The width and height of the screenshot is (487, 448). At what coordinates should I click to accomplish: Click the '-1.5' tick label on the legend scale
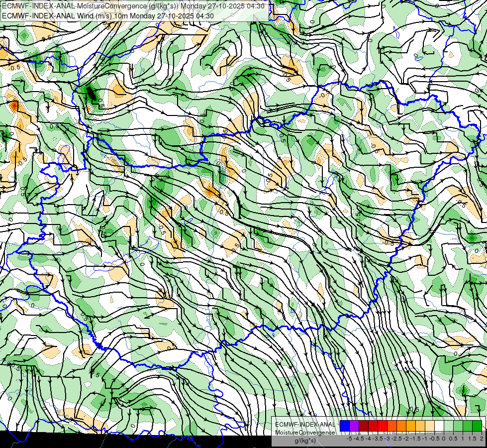pos(415,439)
